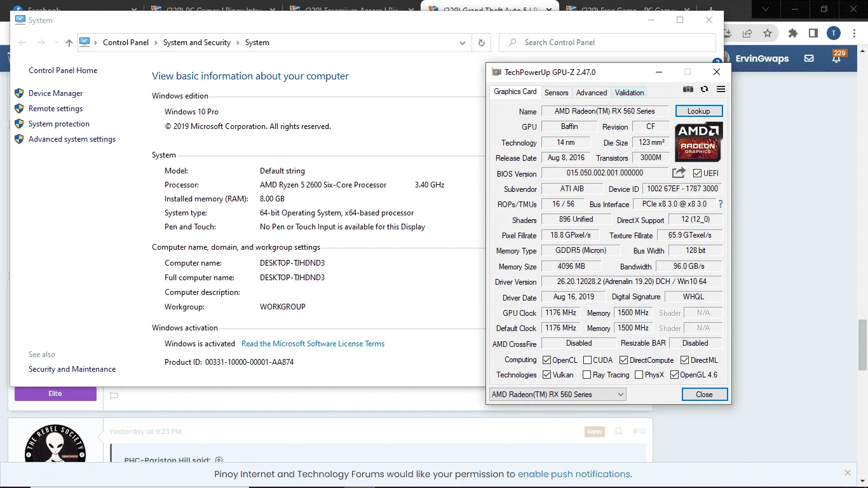
Task: Click the Device Manager shield icon
Action: [19, 93]
